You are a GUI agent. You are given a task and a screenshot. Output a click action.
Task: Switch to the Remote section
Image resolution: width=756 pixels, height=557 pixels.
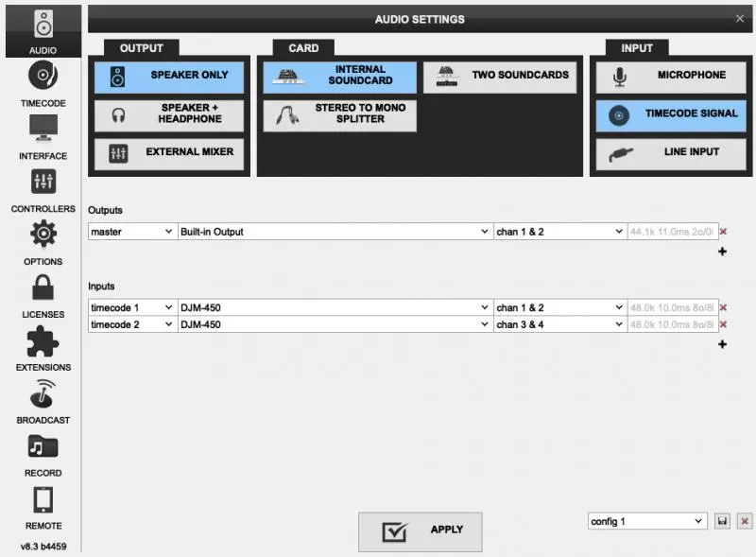pos(43,507)
